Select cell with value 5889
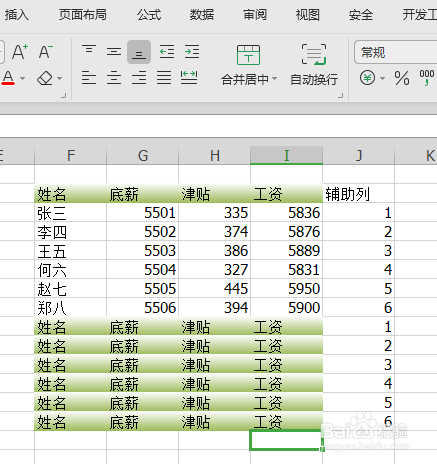437x464 pixels. point(287,251)
